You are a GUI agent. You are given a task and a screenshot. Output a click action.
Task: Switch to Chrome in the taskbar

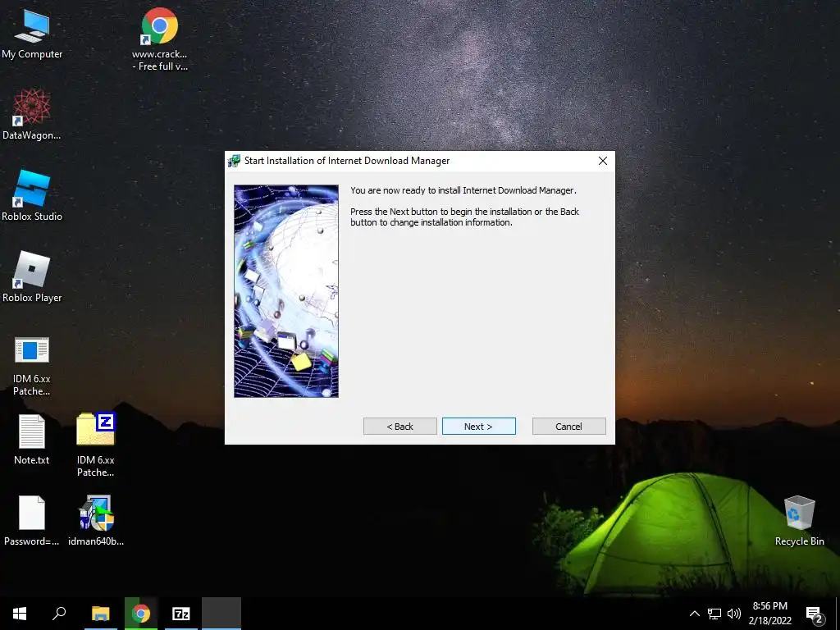coord(141,614)
